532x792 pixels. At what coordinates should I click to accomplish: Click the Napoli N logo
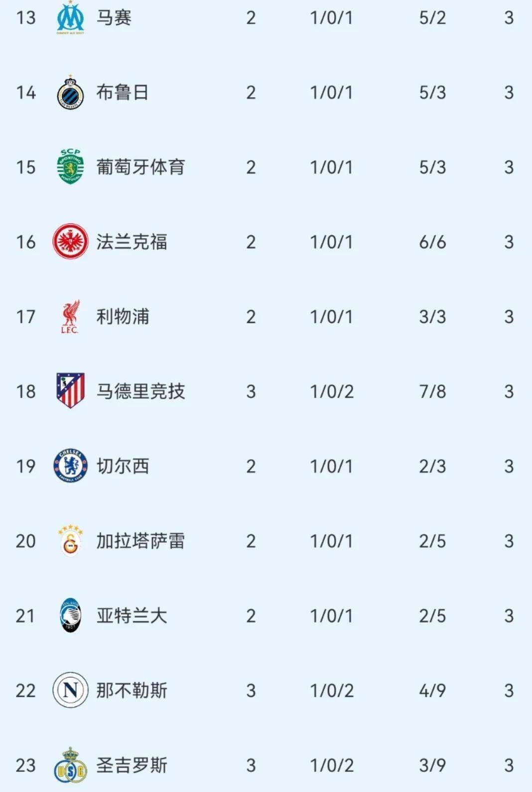pos(70,690)
